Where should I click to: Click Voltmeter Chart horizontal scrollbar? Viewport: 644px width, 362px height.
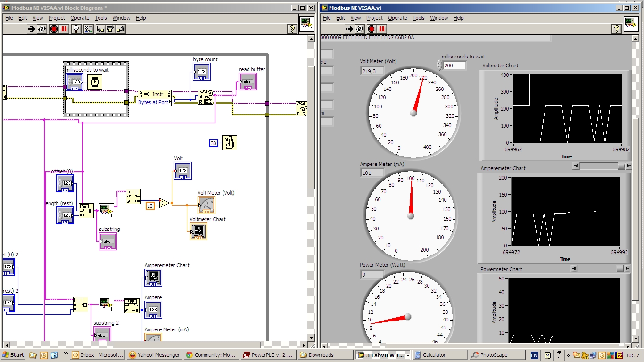602,165
